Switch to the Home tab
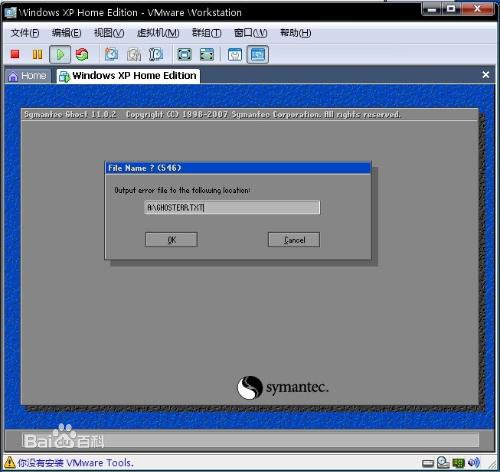500x472 pixels. pyautogui.click(x=28, y=76)
